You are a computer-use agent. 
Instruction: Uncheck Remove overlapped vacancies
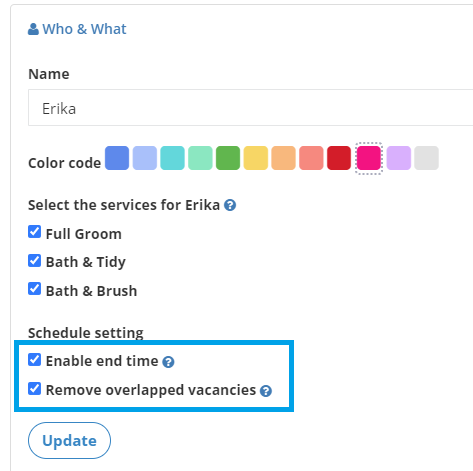34,388
